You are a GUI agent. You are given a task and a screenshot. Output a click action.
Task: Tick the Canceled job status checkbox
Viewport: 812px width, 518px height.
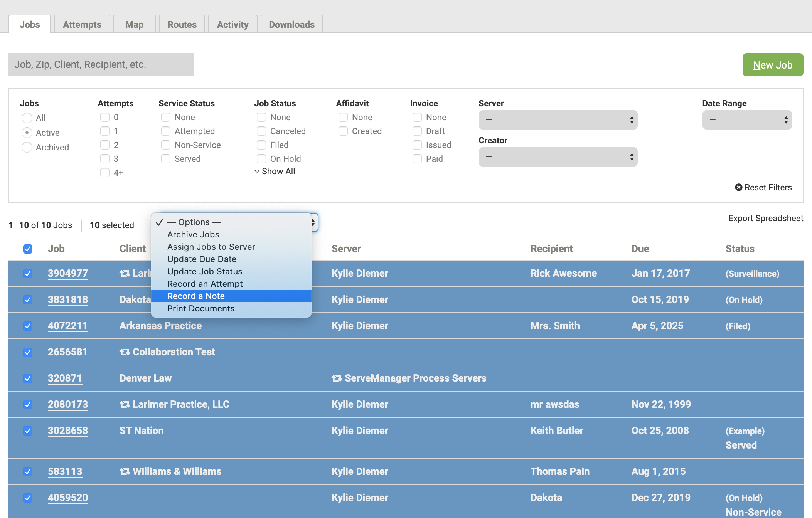pyautogui.click(x=261, y=131)
